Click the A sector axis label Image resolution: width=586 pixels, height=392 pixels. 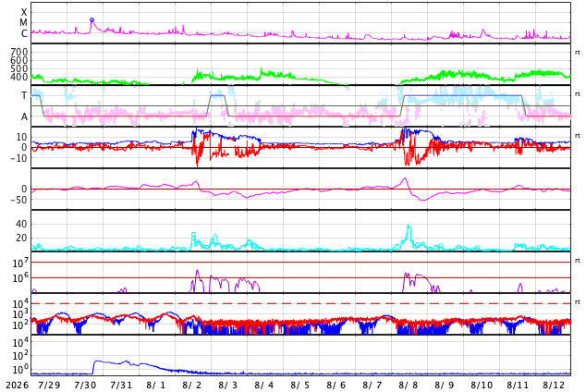(x=24, y=116)
